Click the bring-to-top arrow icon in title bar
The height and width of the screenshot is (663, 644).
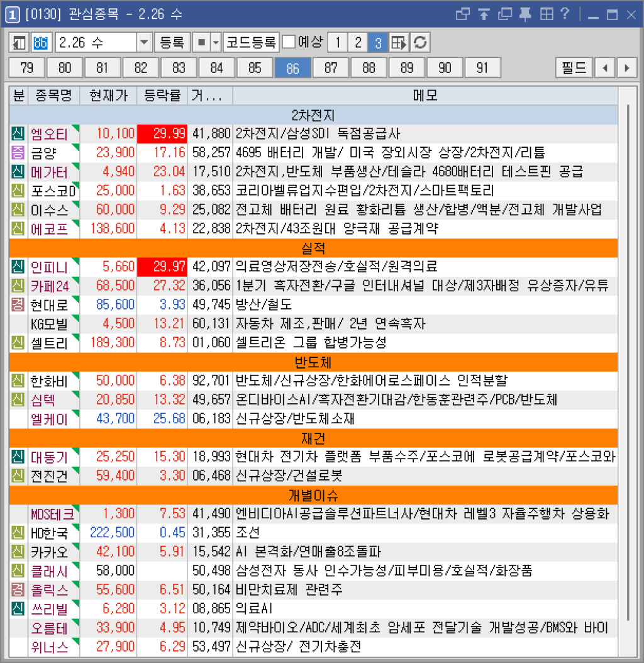coord(484,14)
